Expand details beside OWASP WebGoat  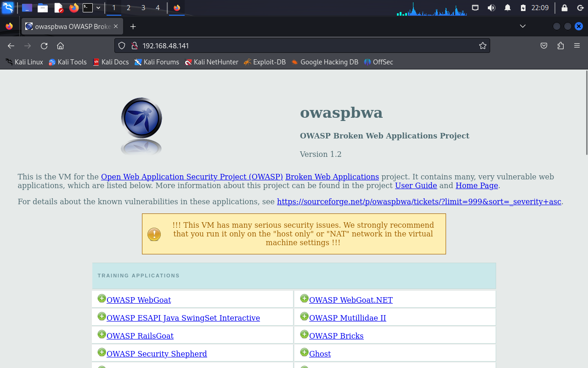point(102,299)
